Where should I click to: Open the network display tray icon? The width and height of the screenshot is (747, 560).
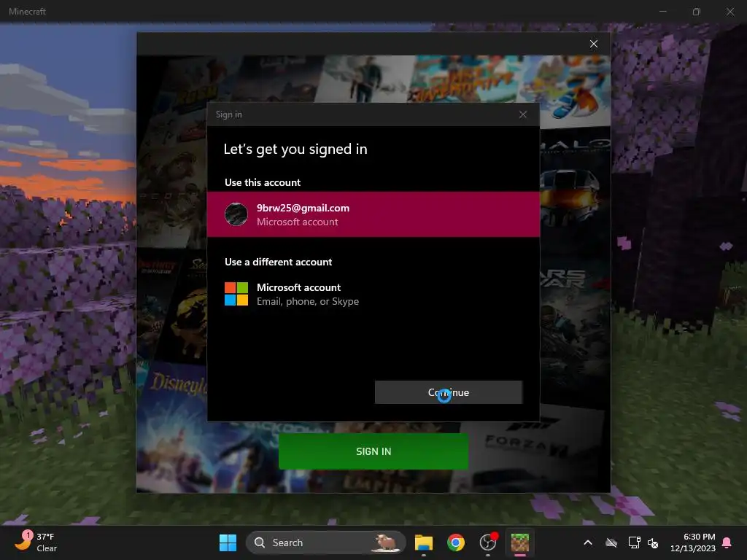[x=634, y=542]
